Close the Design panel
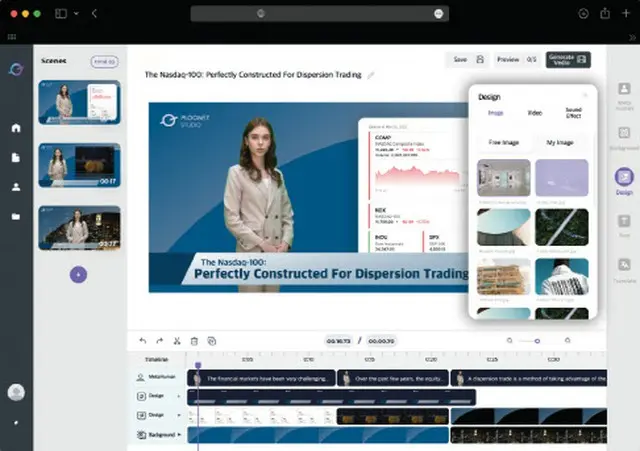The height and width of the screenshot is (451, 640). click(x=585, y=95)
